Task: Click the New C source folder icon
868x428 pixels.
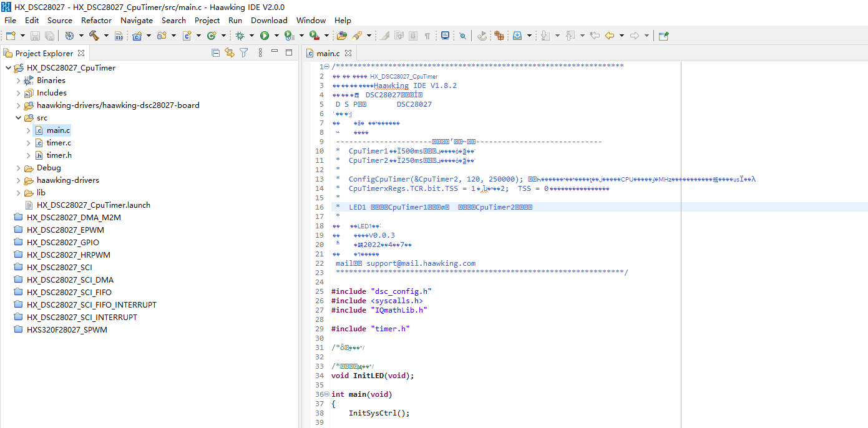Action: point(162,36)
